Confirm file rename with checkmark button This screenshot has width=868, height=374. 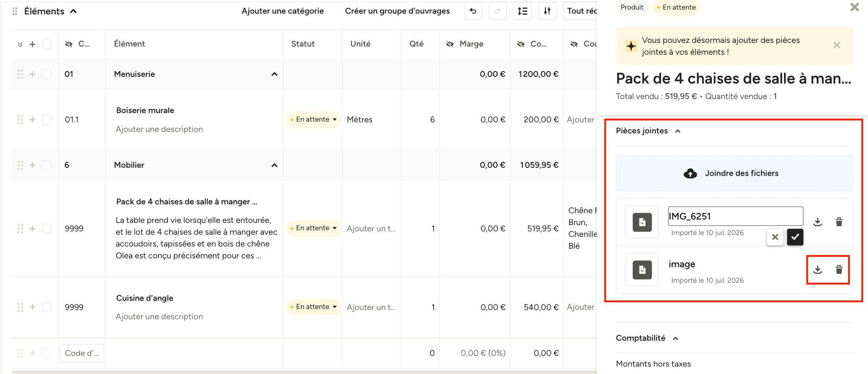[x=795, y=237]
